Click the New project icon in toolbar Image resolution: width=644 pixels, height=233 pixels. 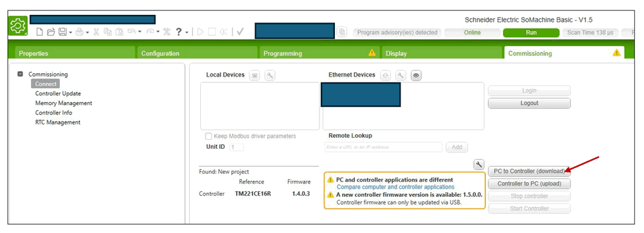(40, 32)
